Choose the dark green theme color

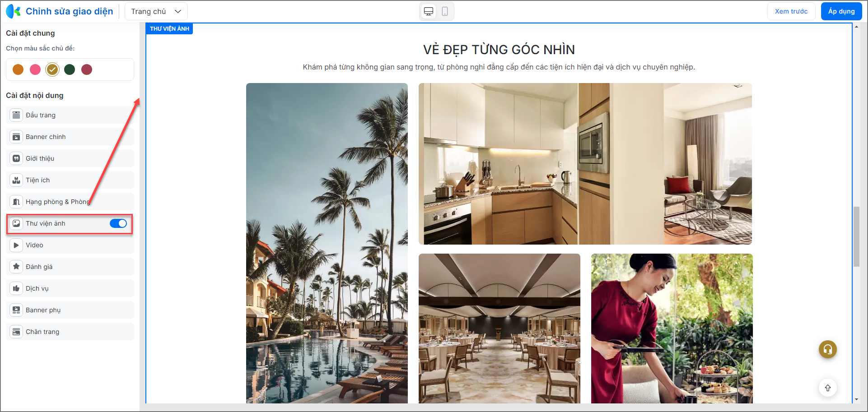pos(70,69)
